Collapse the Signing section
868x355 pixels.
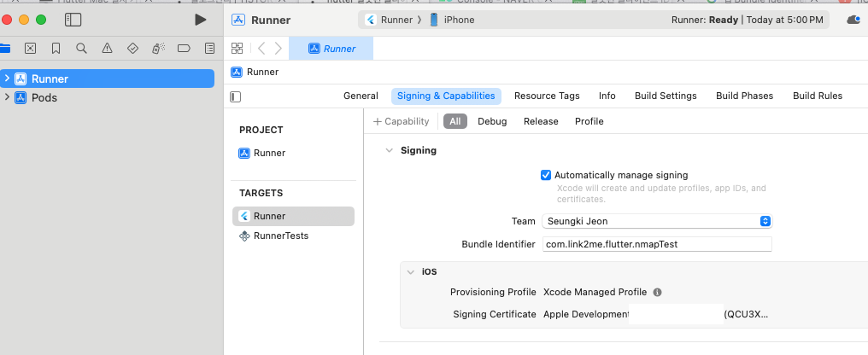coord(390,150)
